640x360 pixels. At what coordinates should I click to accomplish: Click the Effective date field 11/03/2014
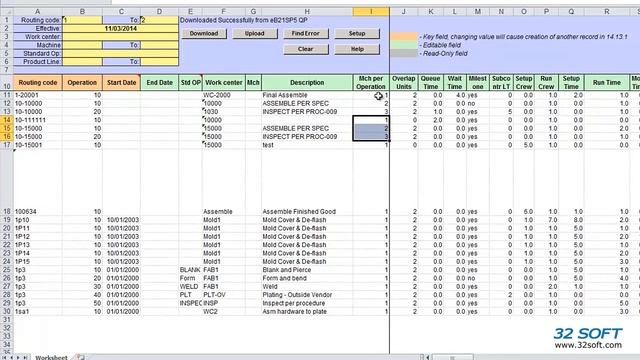[x=120, y=29]
